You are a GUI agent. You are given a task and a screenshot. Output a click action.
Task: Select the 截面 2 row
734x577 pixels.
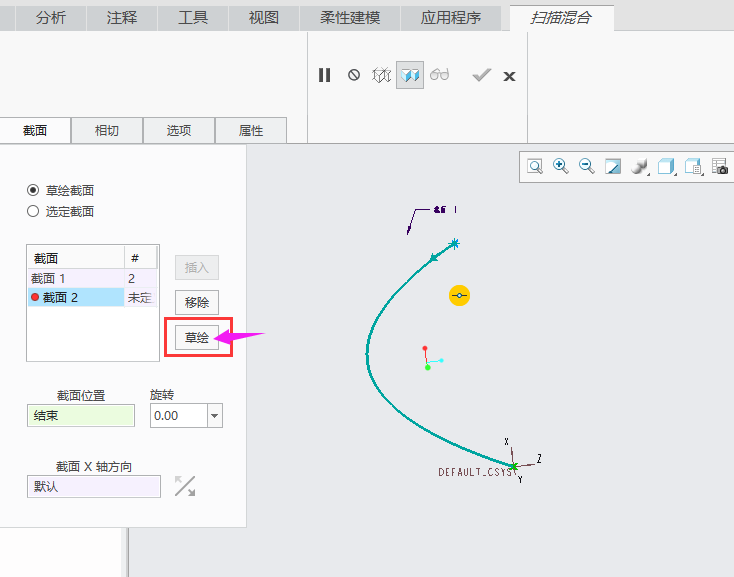pos(93,297)
